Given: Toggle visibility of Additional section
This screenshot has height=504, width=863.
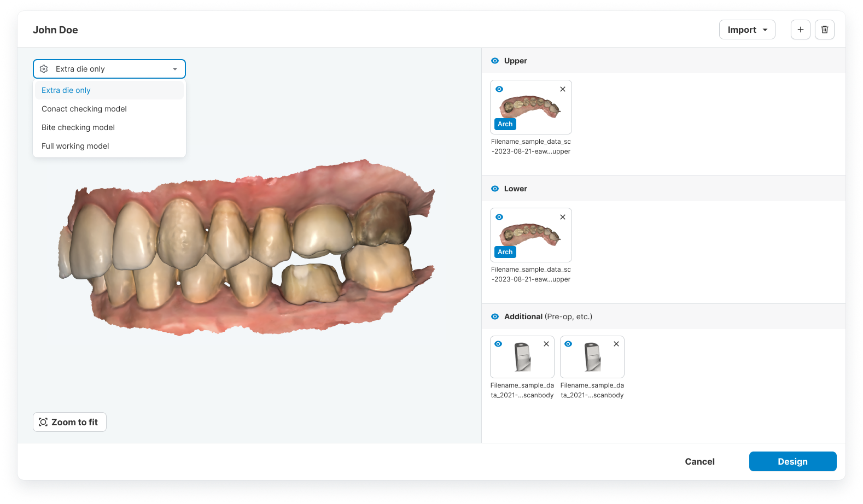Looking at the screenshot, I should click(495, 317).
